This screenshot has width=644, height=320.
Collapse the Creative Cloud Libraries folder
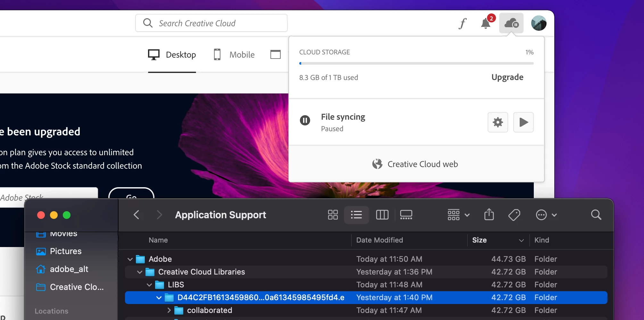[140, 272]
